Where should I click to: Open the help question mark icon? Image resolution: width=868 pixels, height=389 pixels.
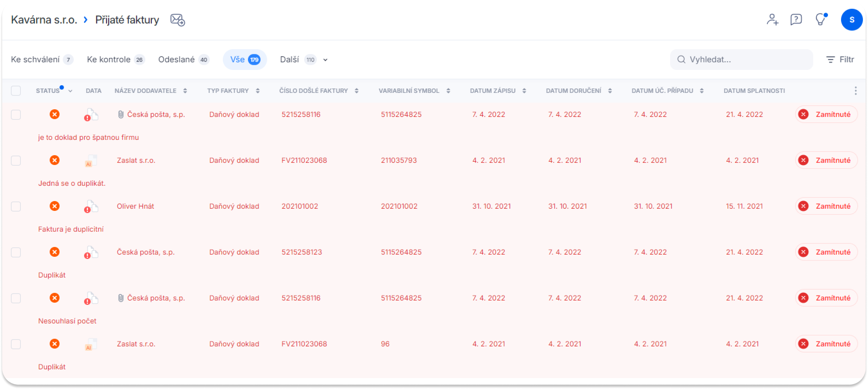coord(796,19)
